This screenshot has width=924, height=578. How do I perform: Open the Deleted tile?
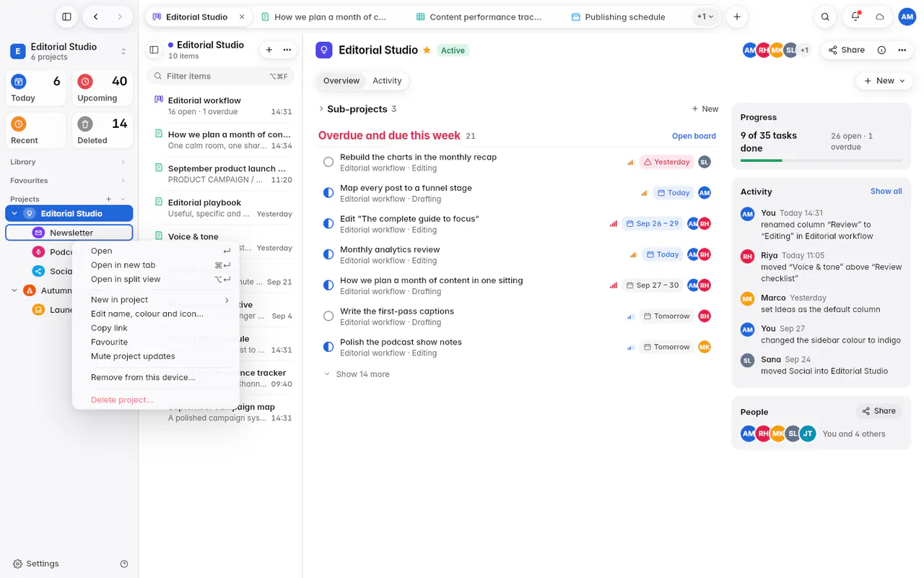tap(103, 131)
